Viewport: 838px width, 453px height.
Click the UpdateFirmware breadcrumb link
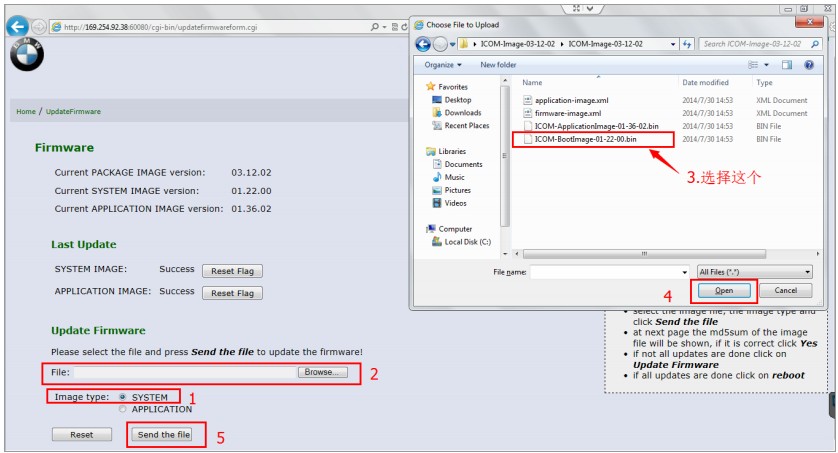point(73,111)
